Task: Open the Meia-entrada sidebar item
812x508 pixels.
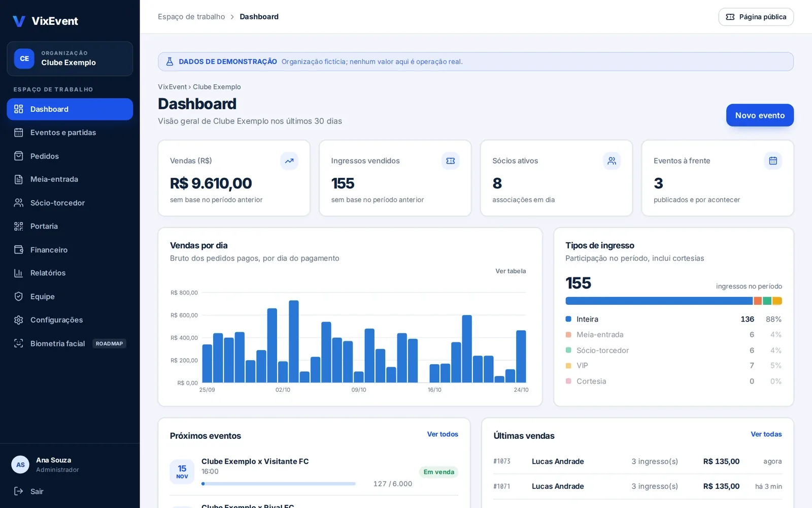Action: (70, 179)
